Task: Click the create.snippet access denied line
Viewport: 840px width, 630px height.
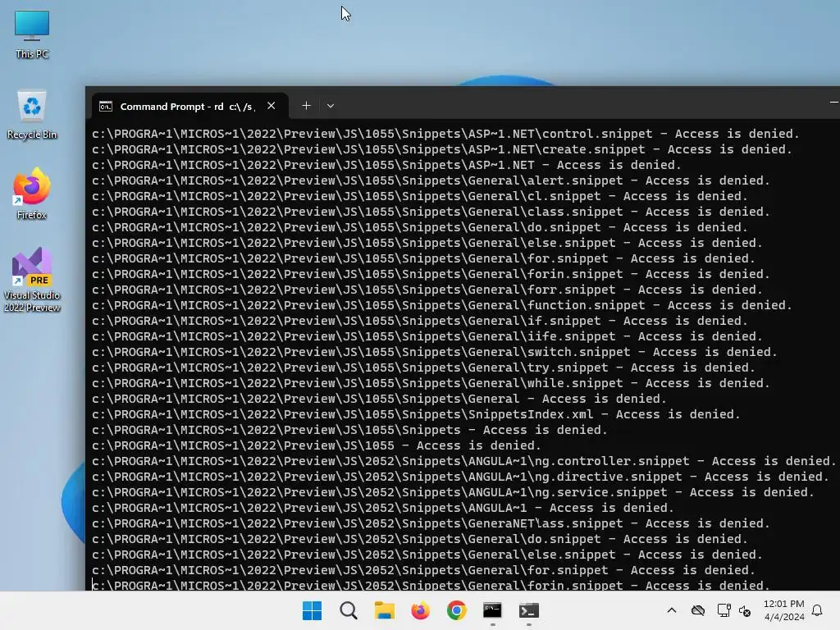Action: click(x=441, y=149)
